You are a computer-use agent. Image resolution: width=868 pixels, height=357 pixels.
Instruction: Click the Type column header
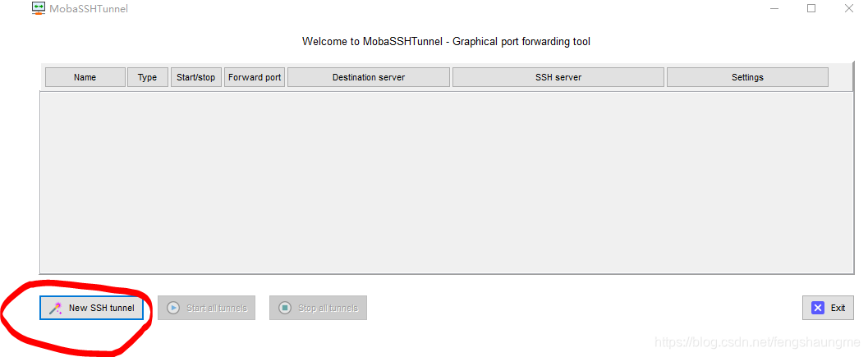pyautogui.click(x=147, y=77)
